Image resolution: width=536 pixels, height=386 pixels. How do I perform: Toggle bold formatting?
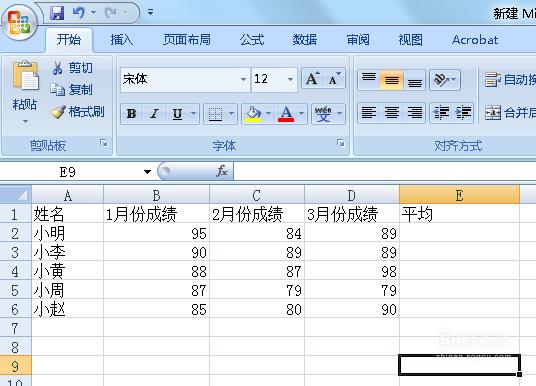pyautogui.click(x=132, y=114)
